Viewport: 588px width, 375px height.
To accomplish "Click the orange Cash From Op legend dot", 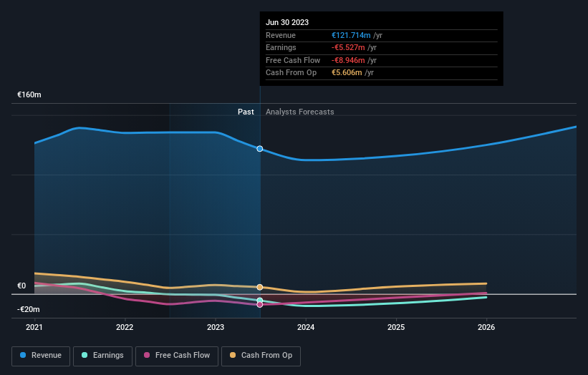I will (x=233, y=355).
